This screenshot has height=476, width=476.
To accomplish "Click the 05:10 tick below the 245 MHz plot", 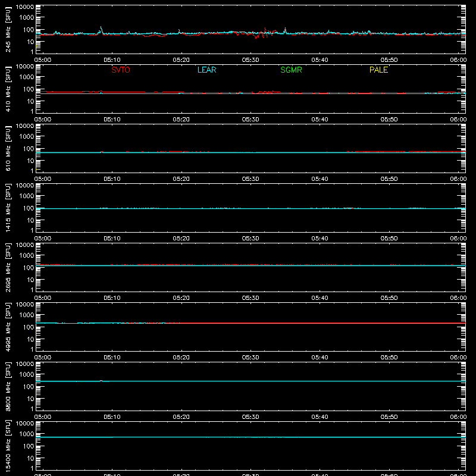I will 112,60.
